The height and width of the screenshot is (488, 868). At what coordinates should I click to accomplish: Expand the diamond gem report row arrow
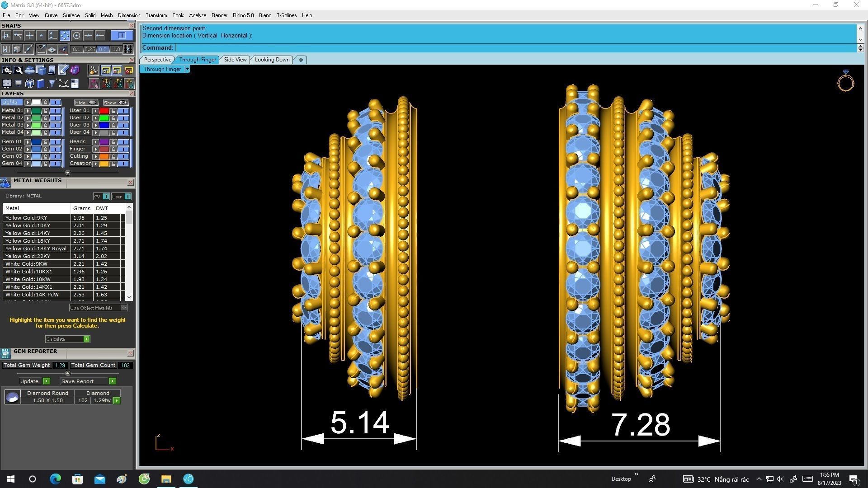[x=117, y=401]
